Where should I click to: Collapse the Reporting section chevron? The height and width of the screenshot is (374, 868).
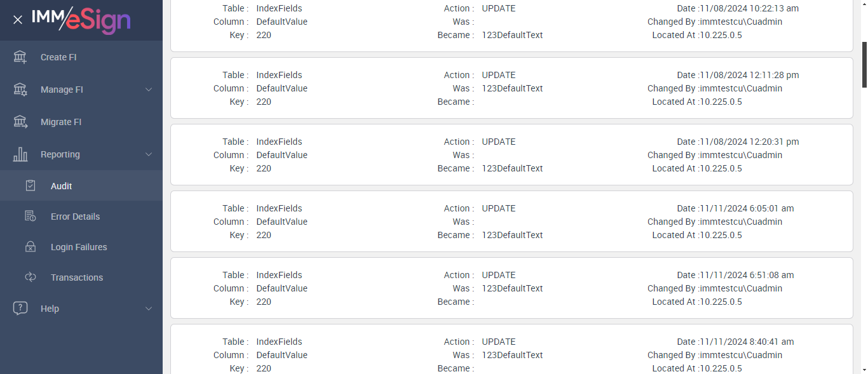[149, 154]
